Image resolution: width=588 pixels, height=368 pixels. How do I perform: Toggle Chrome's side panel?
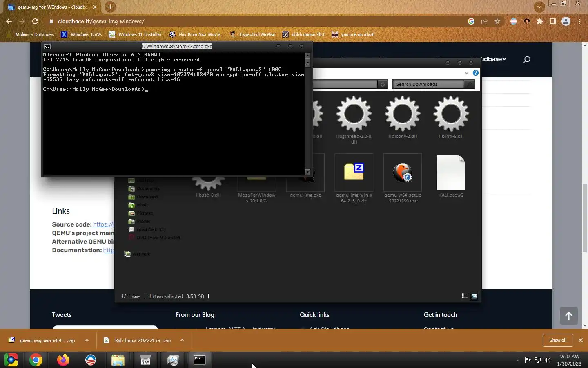coord(553,21)
